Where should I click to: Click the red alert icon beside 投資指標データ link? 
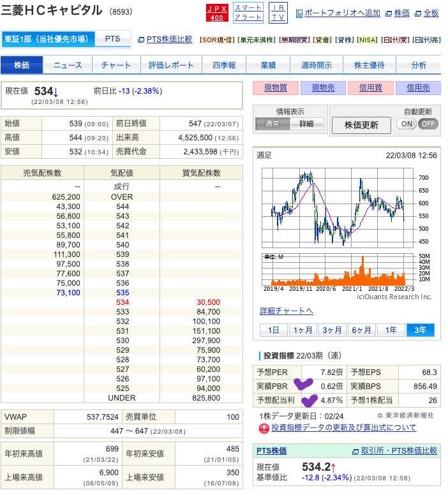click(x=264, y=429)
